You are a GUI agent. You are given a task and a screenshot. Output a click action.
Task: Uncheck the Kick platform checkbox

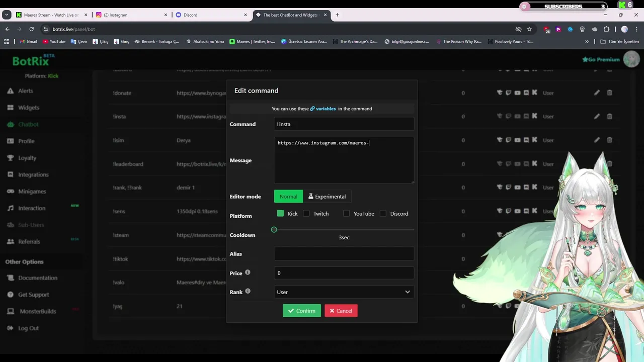pyautogui.click(x=281, y=214)
